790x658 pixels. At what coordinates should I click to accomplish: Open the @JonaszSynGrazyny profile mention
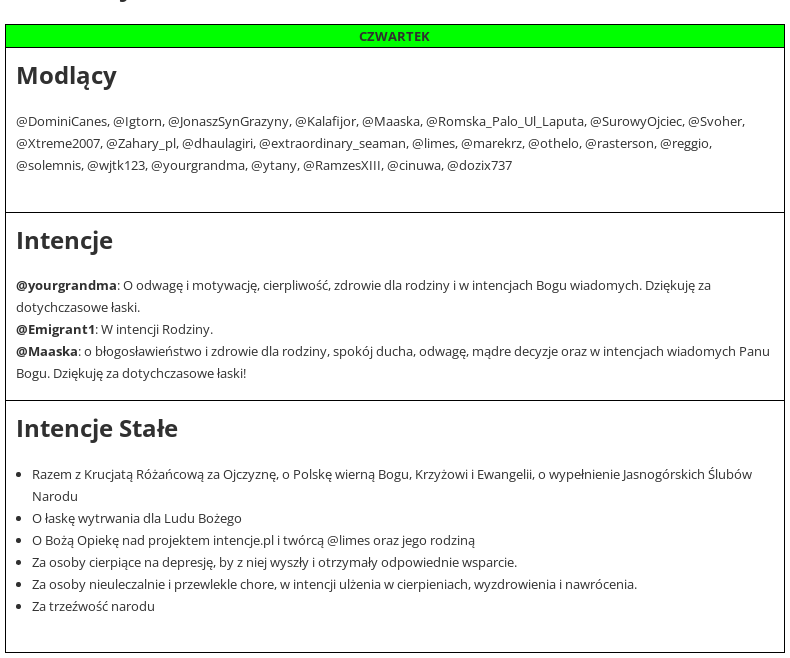[228, 121]
